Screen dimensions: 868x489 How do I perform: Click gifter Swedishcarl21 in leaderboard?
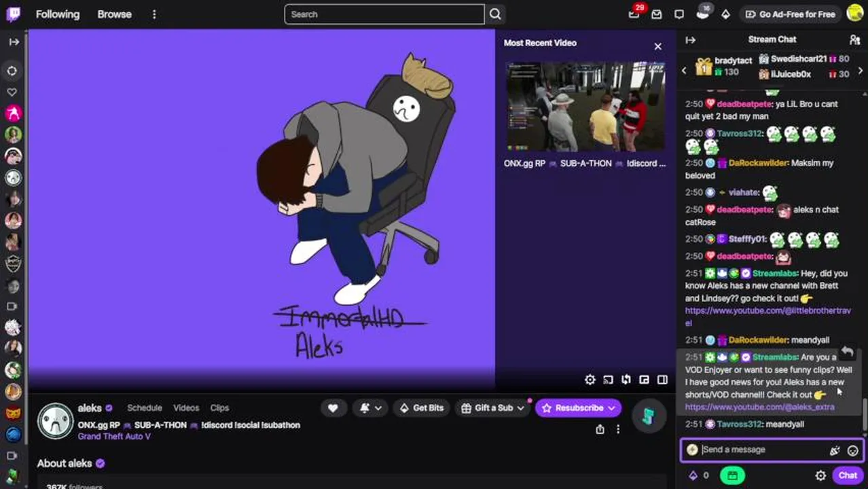click(803, 59)
